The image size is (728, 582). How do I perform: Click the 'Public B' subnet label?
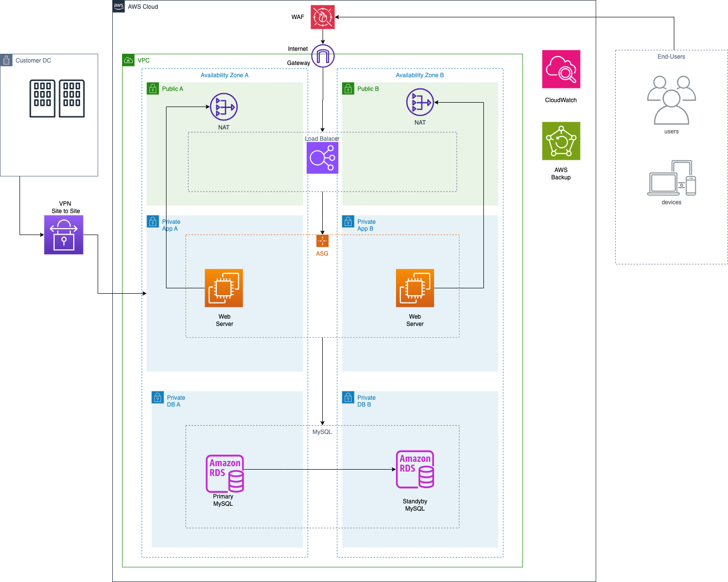[x=368, y=89]
